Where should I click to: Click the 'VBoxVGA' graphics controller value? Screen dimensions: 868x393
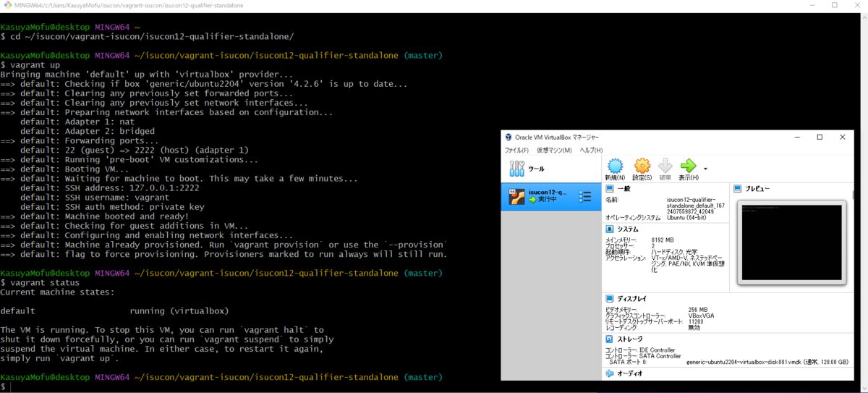(701, 316)
